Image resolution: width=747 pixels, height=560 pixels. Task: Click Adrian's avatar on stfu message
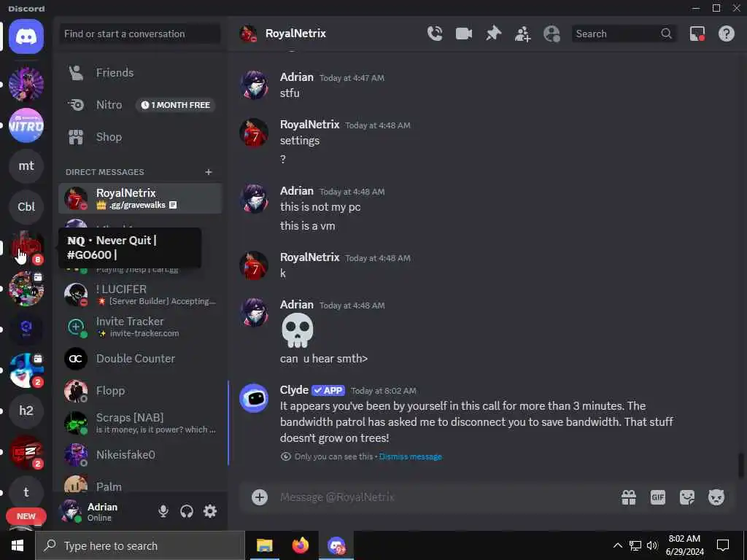pos(254,85)
